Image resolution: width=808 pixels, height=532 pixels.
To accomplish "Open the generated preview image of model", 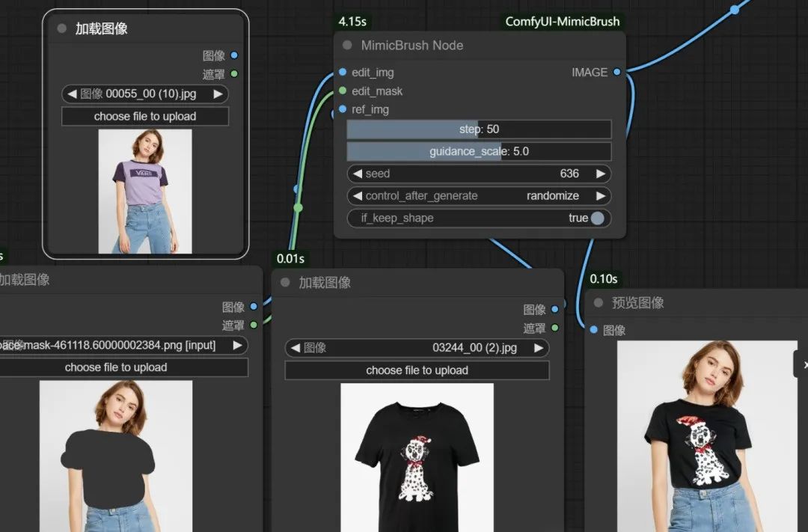I will coord(707,436).
